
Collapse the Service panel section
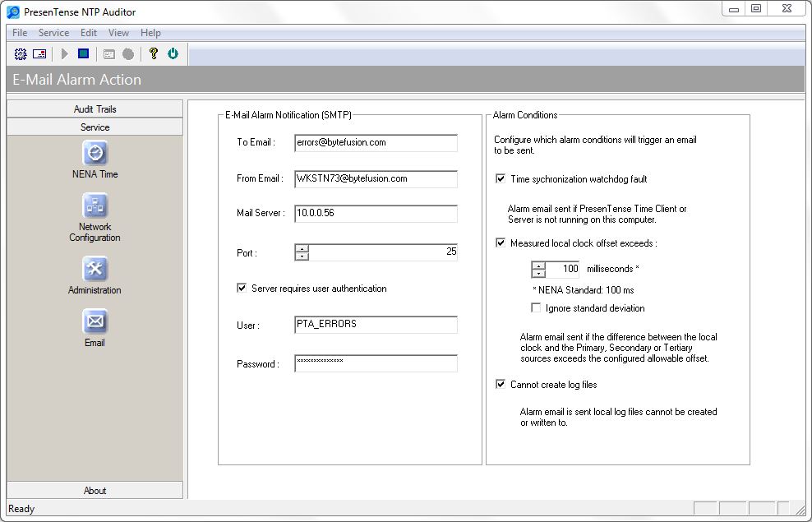click(x=95, y=127)
